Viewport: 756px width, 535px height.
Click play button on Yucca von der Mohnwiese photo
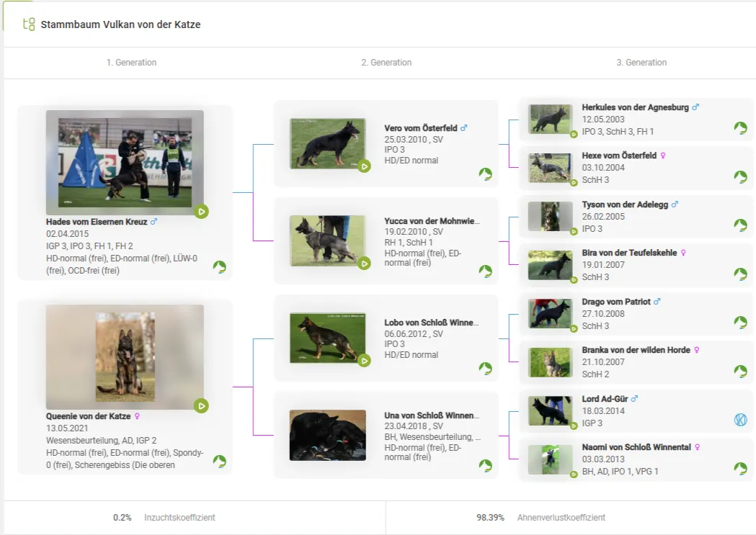coord(365,264)
